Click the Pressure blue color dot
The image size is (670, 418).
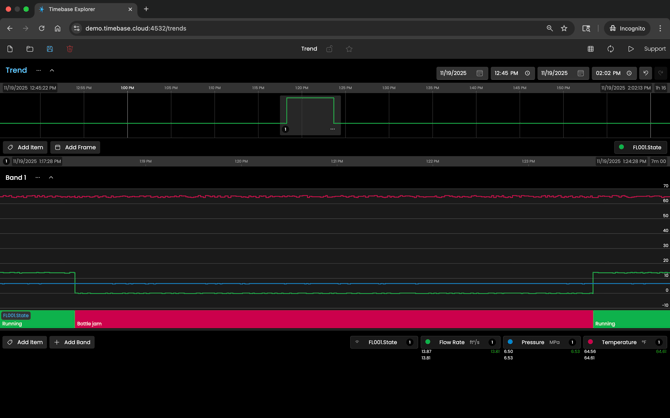click(x=510, y=342)
